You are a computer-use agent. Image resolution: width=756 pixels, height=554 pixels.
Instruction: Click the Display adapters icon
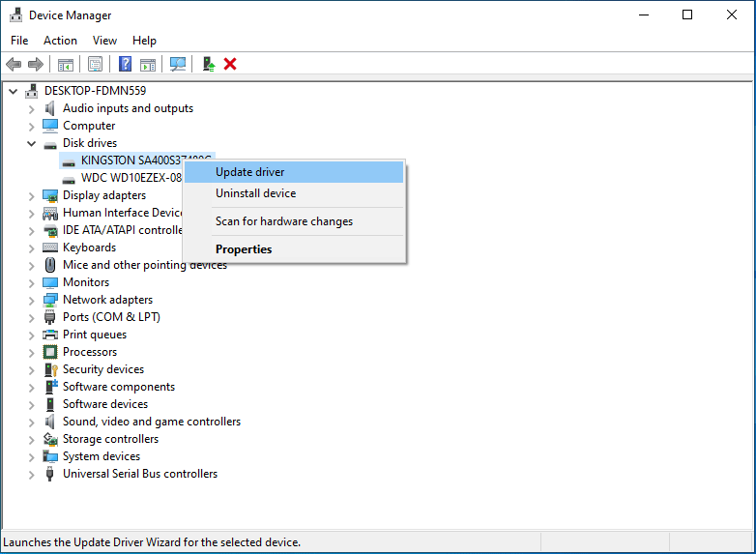(x=50, y=195)
